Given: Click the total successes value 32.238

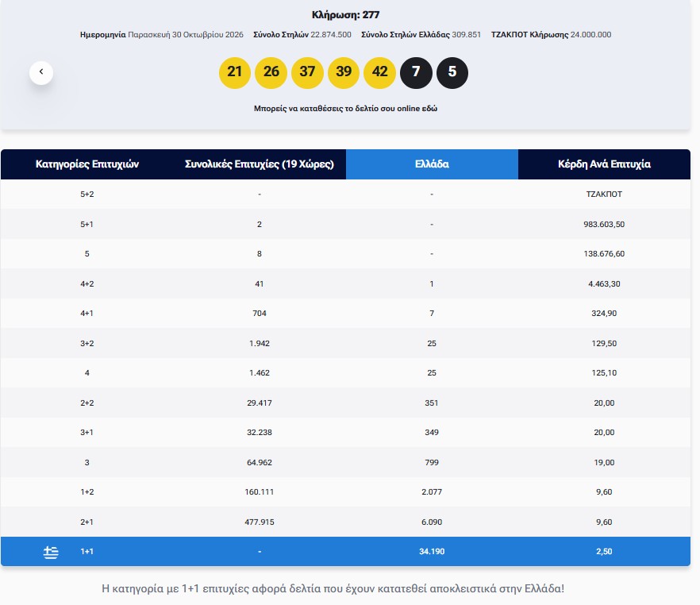Looking at the screenshot, I should [260, 432].
